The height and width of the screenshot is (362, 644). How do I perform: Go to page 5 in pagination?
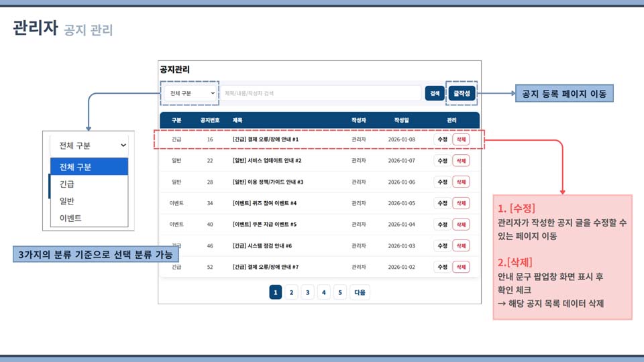click(339, 292)
